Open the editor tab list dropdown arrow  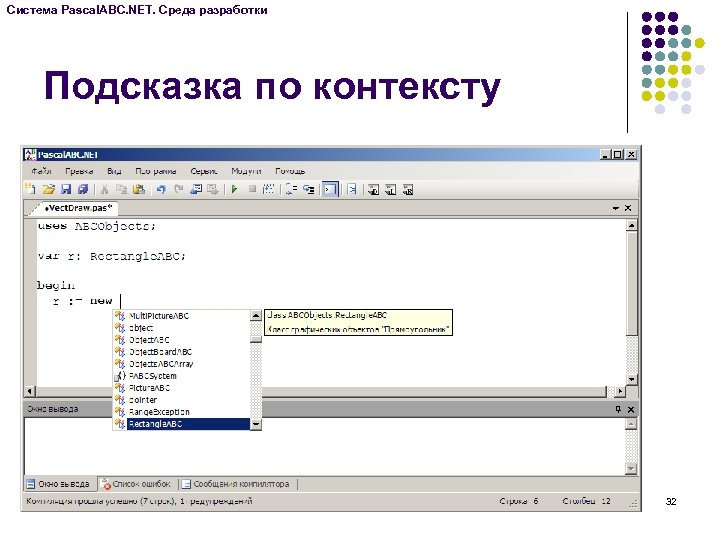(616, 208)
